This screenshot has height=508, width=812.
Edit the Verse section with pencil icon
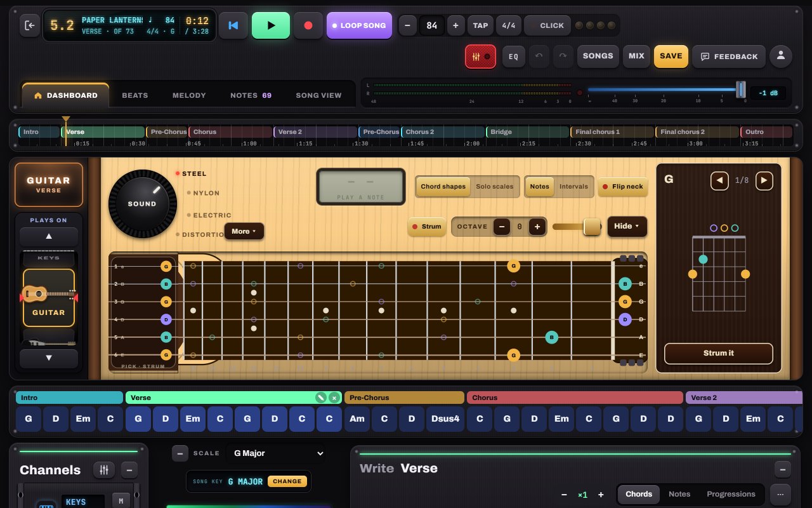coord(322,398)
